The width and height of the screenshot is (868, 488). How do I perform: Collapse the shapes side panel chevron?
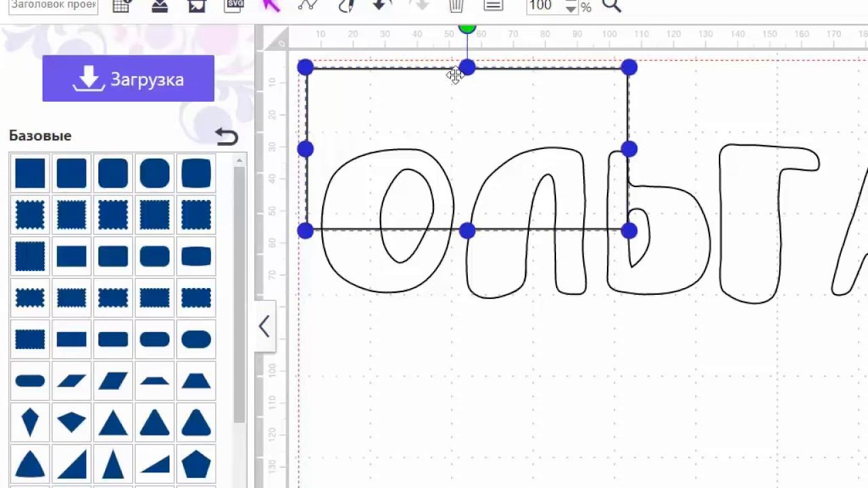(264, 327)
